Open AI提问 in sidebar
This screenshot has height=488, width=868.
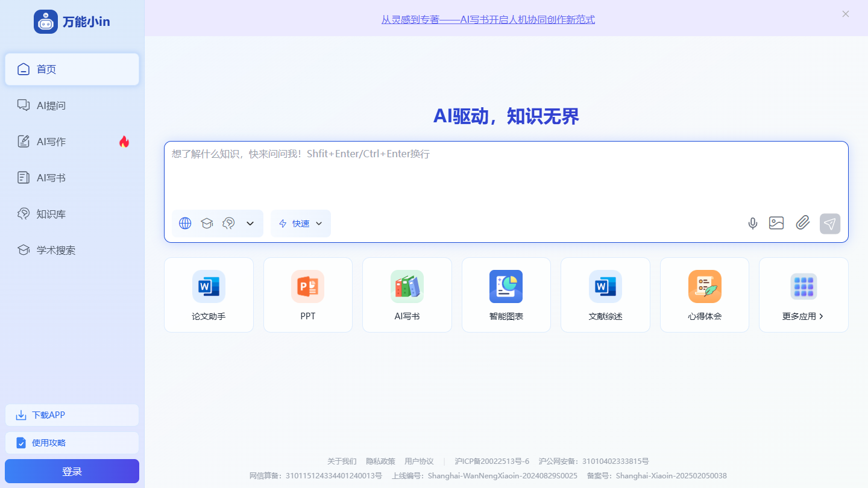tap(72, 105)
